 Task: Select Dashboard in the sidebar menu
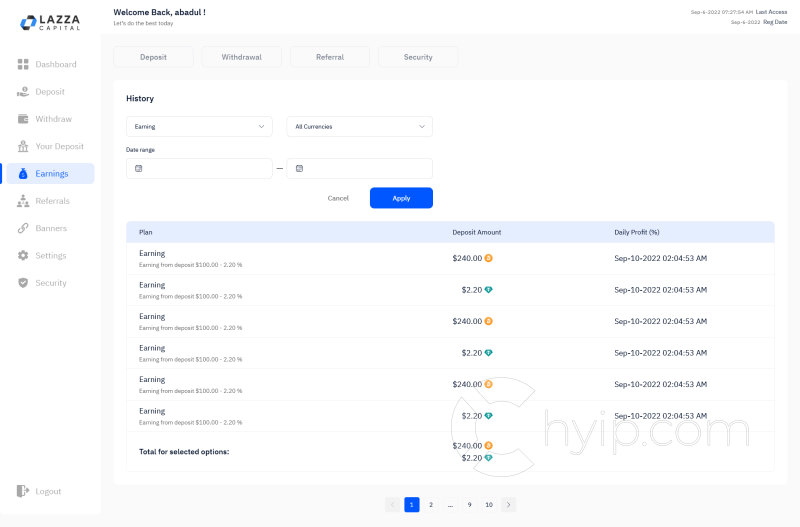point(50,64)
